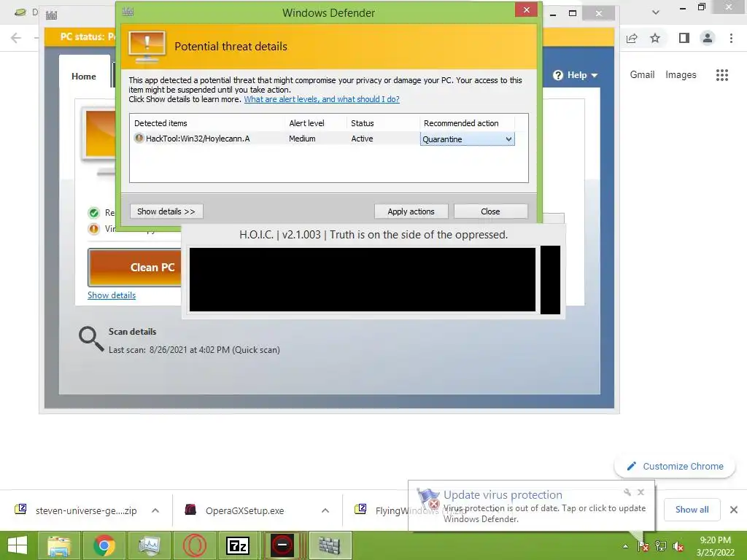Click the Images link
Image resolution: width=747 pixels, height=560 pixels.
(x=681, y=75)
